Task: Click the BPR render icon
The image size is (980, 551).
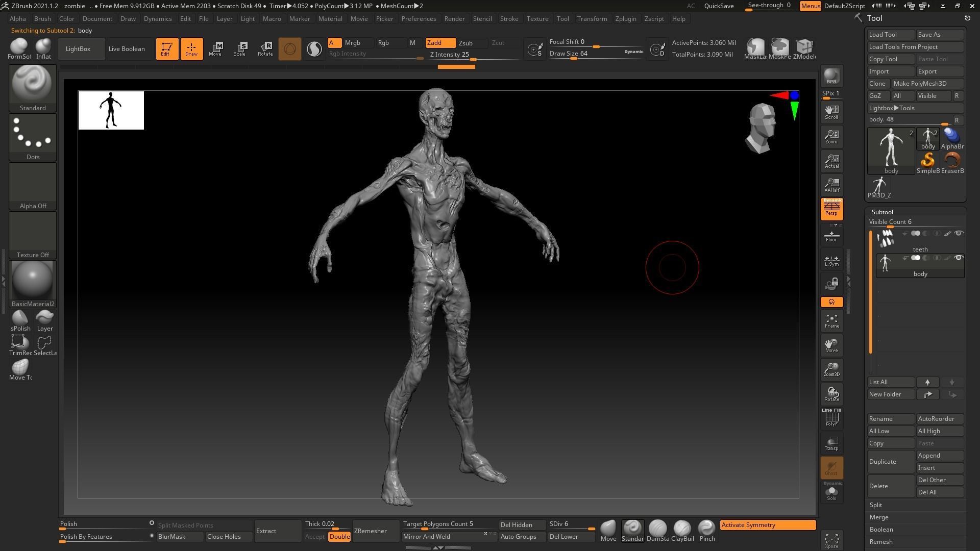Action: click(831, 76)
